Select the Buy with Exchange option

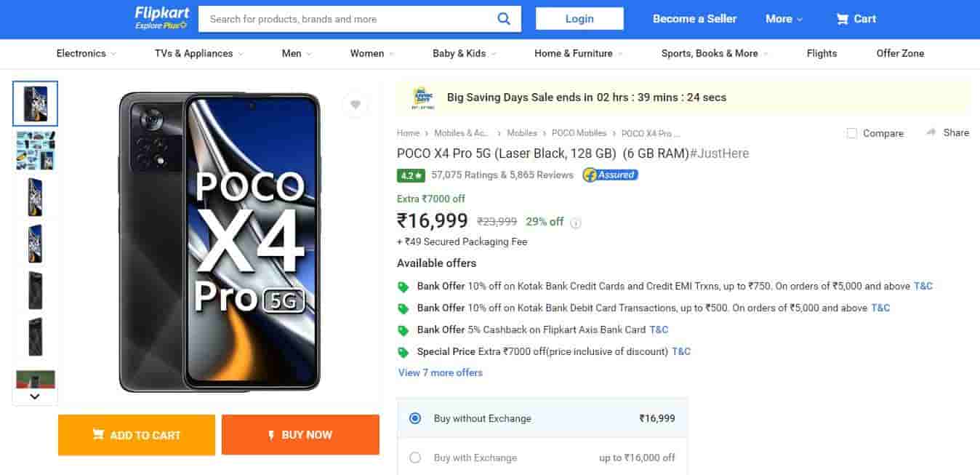(x=415, y=458)
